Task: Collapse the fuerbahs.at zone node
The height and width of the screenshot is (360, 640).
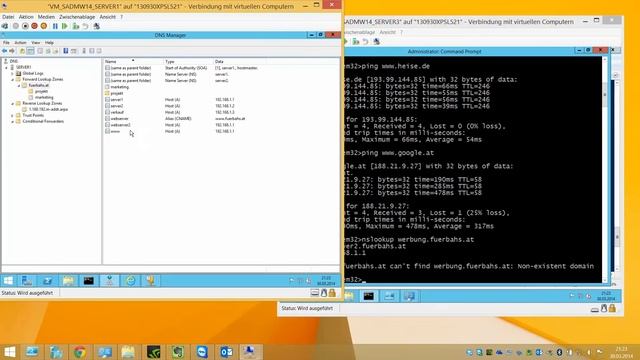Action: pyautogui.click(x=18, y=86)
